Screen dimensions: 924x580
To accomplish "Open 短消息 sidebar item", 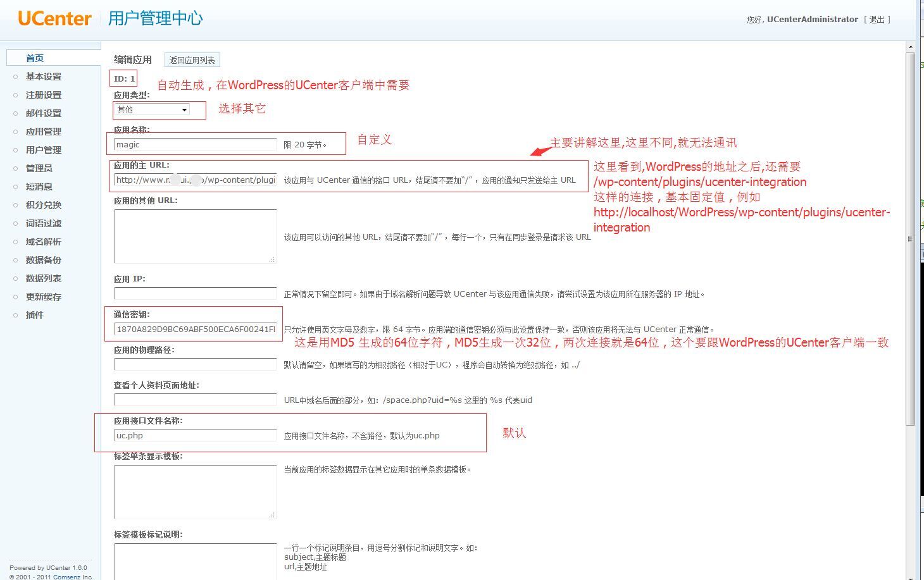I will point(39,187).
